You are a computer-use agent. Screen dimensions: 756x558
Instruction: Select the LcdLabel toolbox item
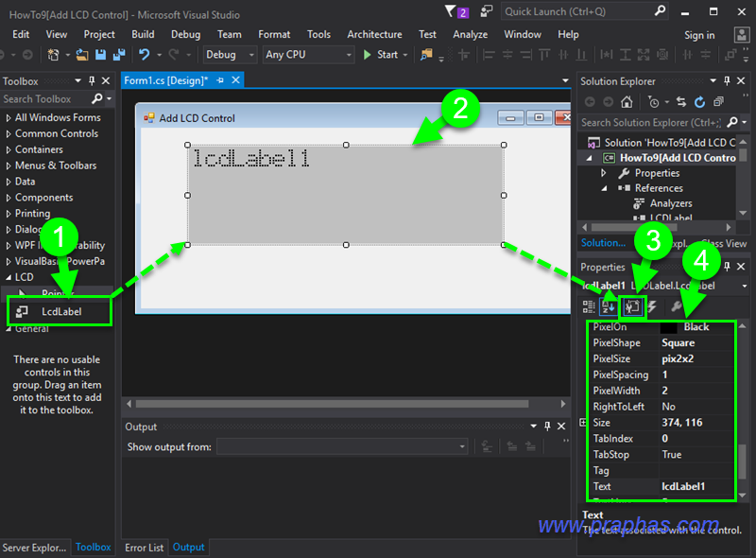point(60,312)
